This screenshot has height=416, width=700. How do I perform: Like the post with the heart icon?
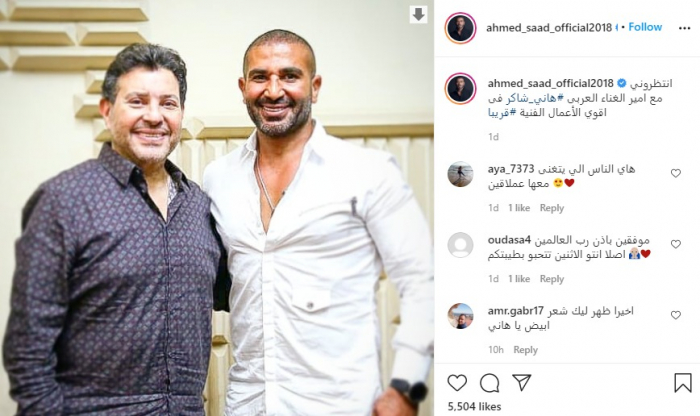click(457, 383)
